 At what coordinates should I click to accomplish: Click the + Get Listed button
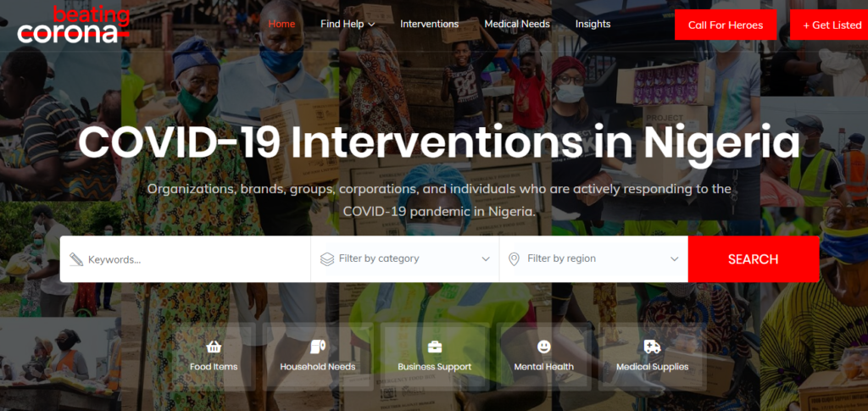click(x=829, y=25)
